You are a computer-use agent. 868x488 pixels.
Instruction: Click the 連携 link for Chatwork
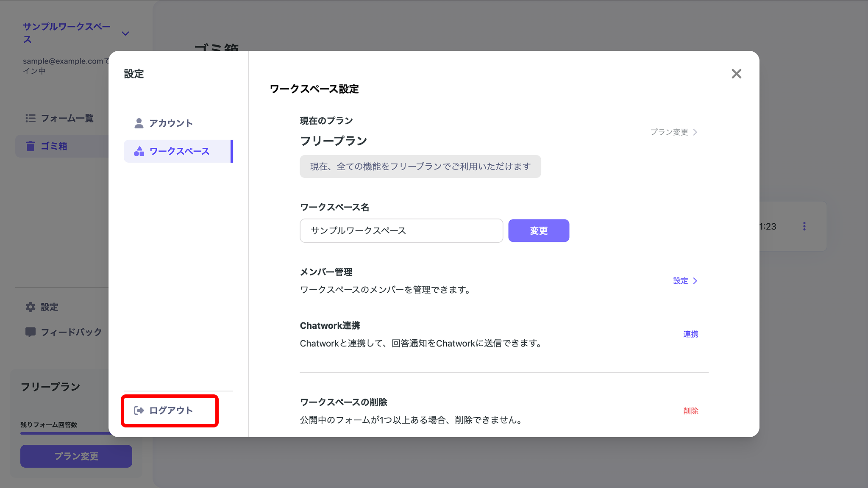(x=690, y=334)
